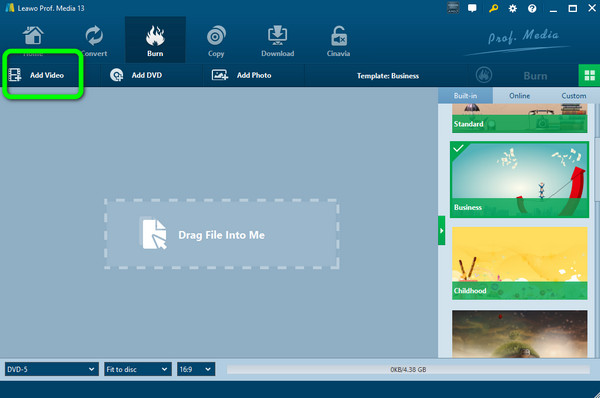Select the Childhood template thumbnail
The image size is (600, 398).
(519, 263)
